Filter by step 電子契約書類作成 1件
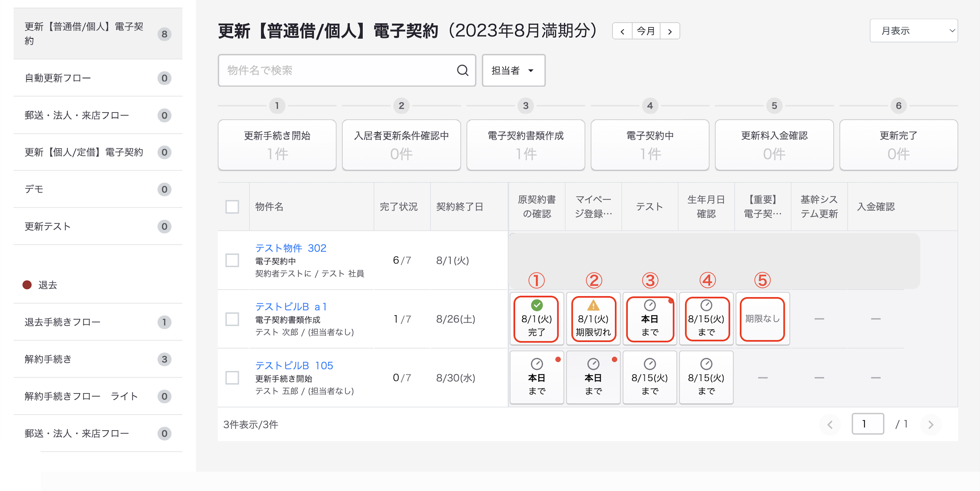The height and width of the screenshot is (491, 980). click(525, 145)
